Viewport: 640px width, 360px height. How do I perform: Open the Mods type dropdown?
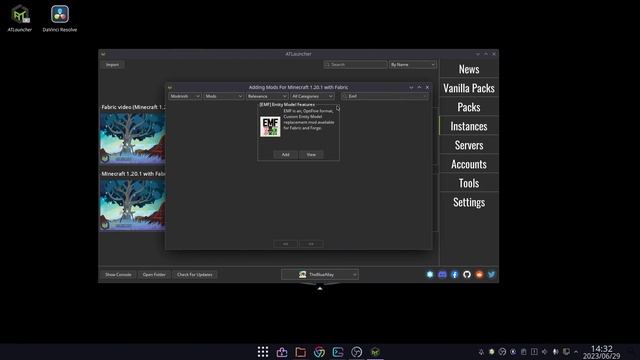(x=223, y=96)
